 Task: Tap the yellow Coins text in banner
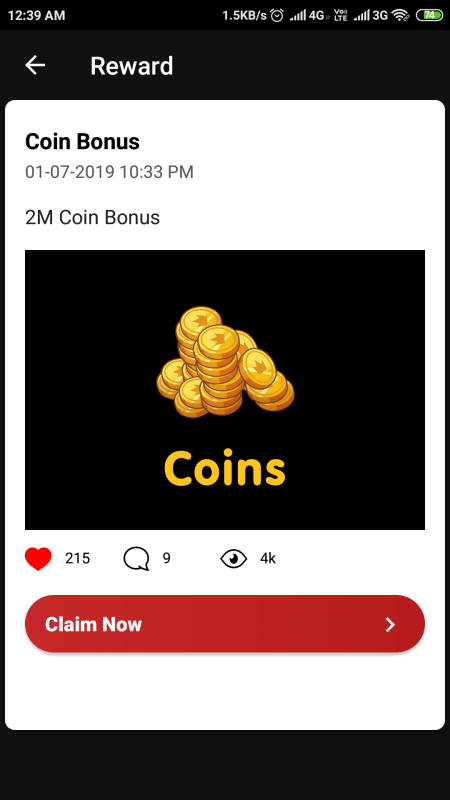coord(225,468)
